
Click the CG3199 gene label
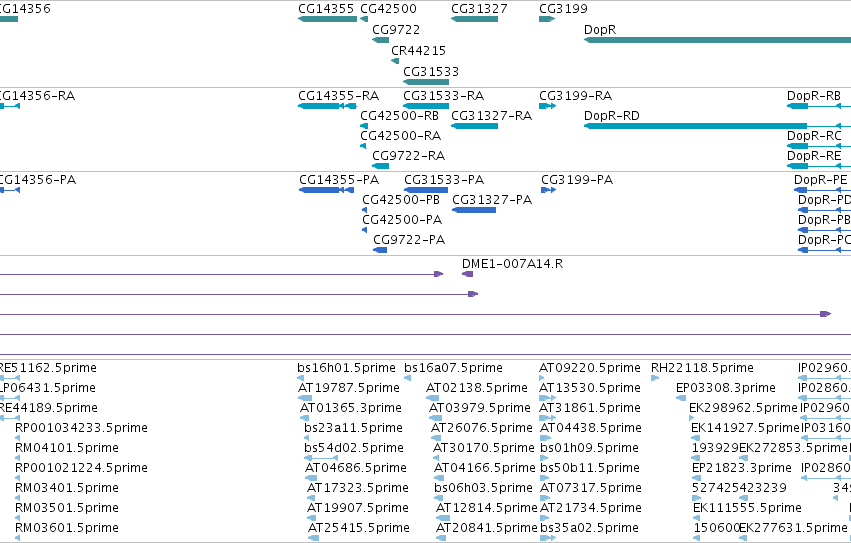click(563, 9)
